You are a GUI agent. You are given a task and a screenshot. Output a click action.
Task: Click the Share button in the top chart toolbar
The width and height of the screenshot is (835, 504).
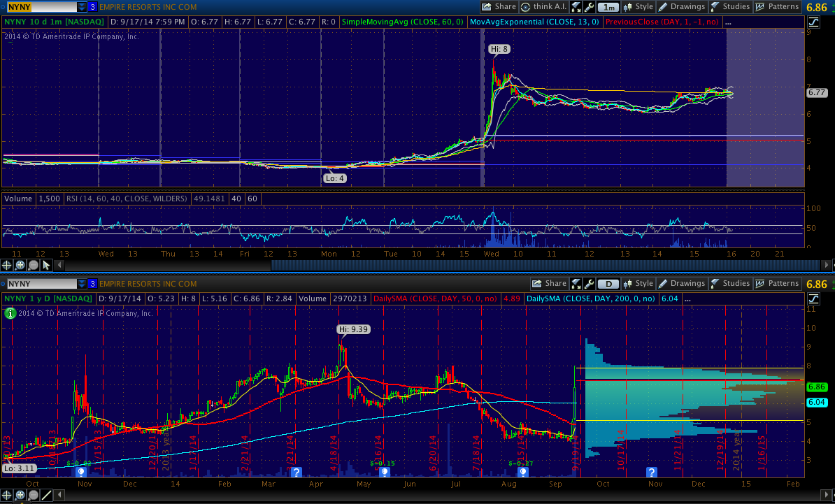coord(499,7)
